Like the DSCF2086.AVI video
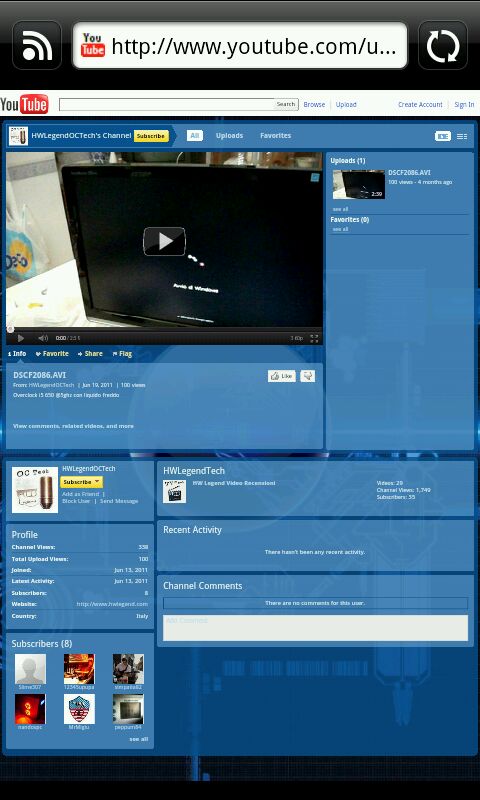 click(282, 376)
